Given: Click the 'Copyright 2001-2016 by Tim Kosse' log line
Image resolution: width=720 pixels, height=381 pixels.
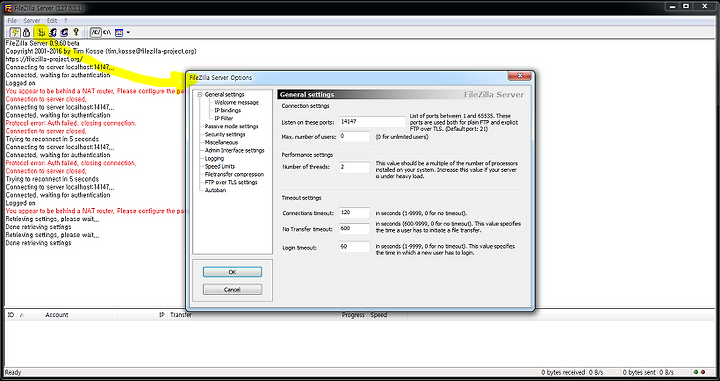Looking at the screenshot, I should point(101,51).
